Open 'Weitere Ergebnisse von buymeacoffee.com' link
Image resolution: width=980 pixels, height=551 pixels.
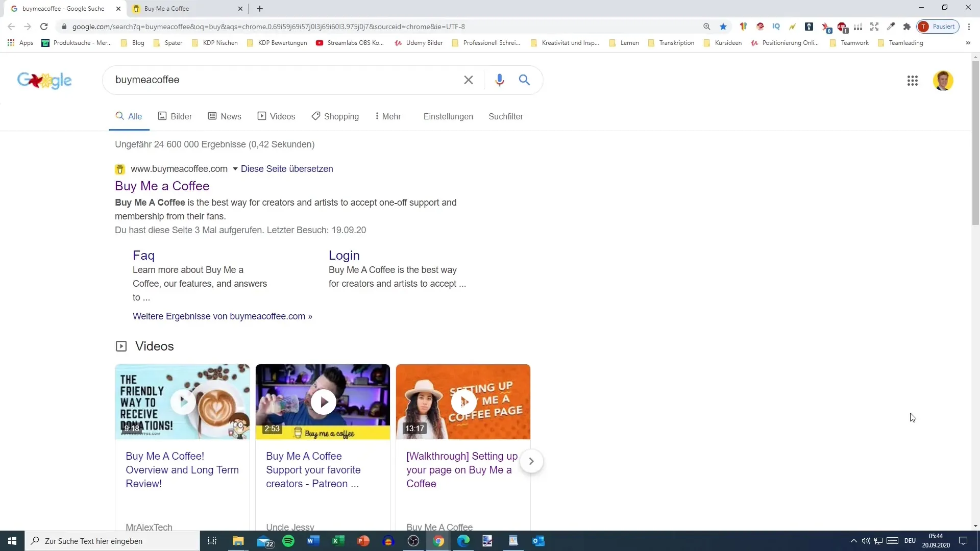click(x=223, y=316)
